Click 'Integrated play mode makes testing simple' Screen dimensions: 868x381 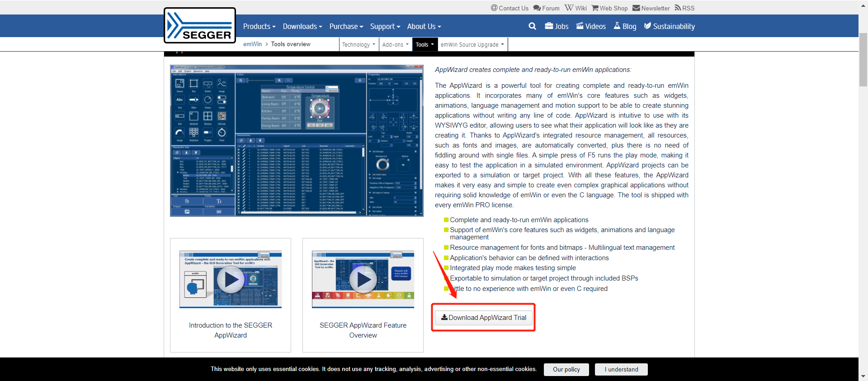click(513, 268)
